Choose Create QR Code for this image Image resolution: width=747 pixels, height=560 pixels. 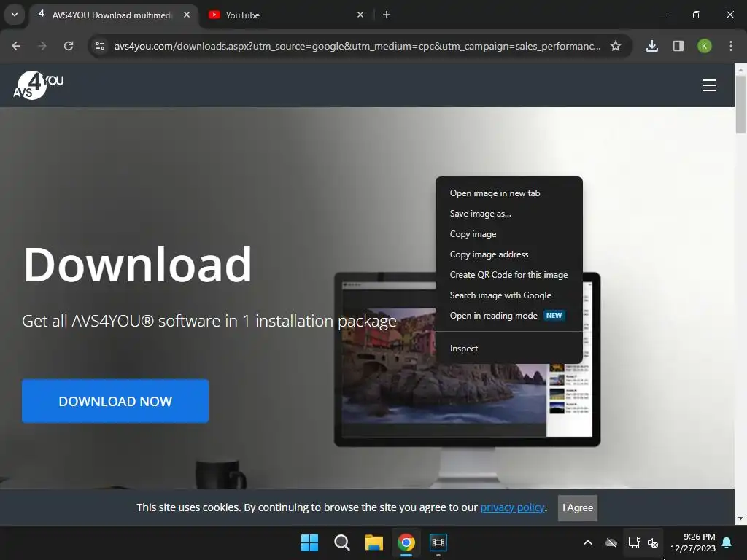pos(508,275)
